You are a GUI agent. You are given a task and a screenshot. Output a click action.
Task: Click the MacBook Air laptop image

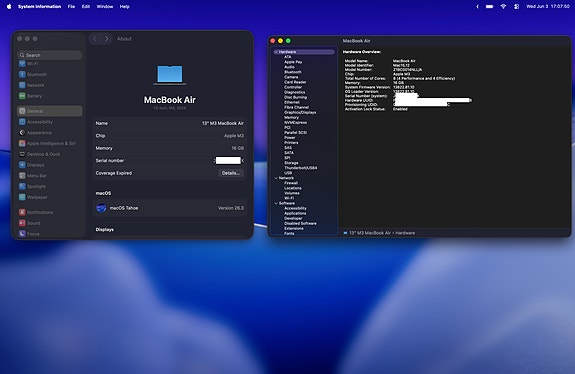click(170, 75)
